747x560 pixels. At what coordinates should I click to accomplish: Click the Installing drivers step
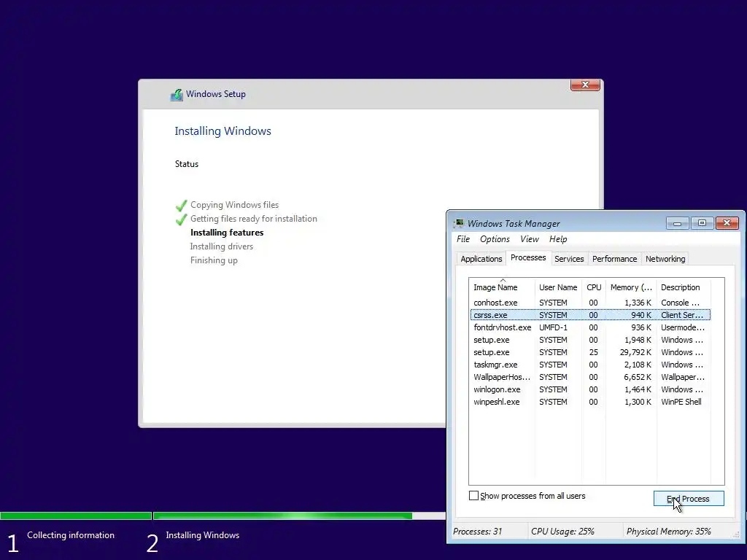click(x=222, y=246)
